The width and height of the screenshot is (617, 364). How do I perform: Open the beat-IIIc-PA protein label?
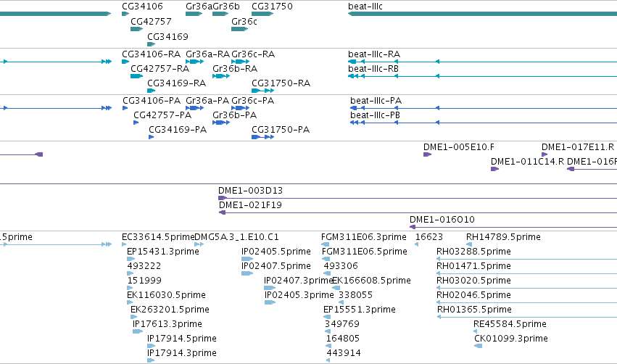(376, 100)
